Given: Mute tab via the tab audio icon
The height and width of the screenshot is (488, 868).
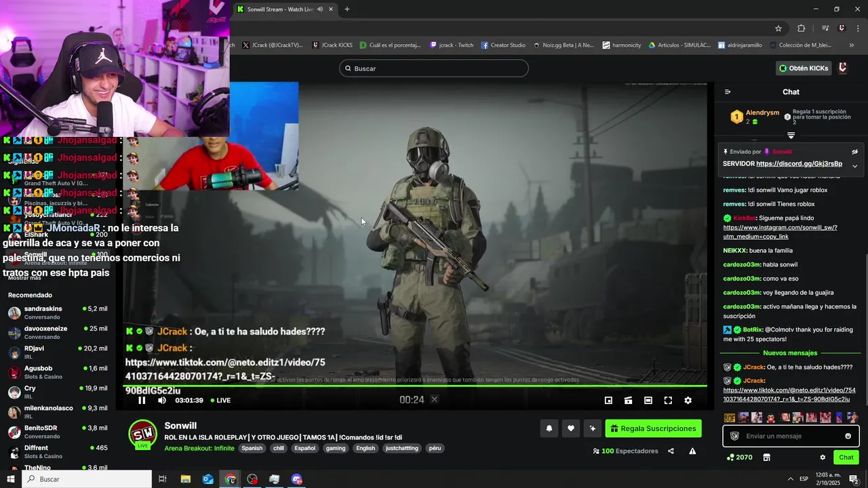Looking at the screenshot, I should pyautogui.click(x=320, y=9).
